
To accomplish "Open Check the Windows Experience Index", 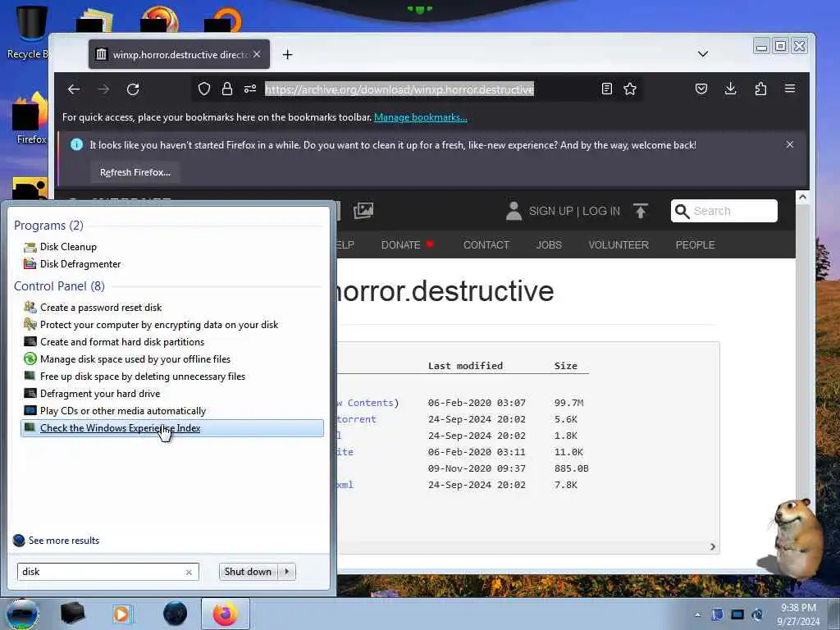I will [x=172, y=428].
